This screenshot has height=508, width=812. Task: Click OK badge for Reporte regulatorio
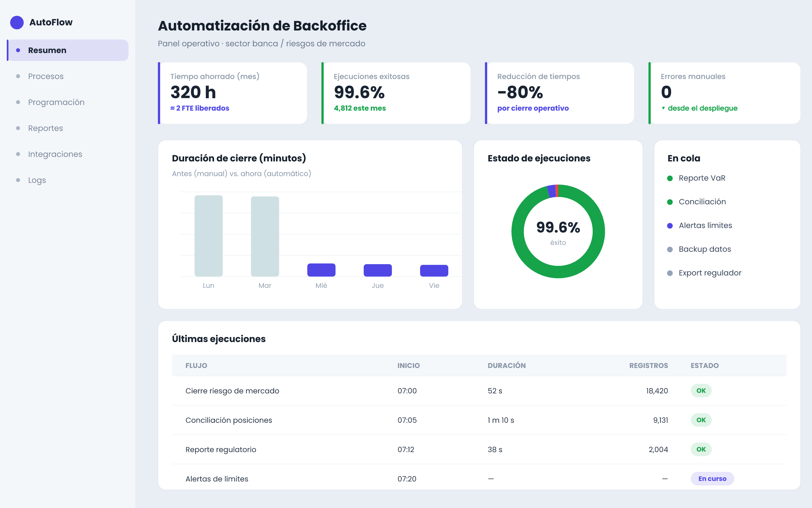click(x=701, y=450)
